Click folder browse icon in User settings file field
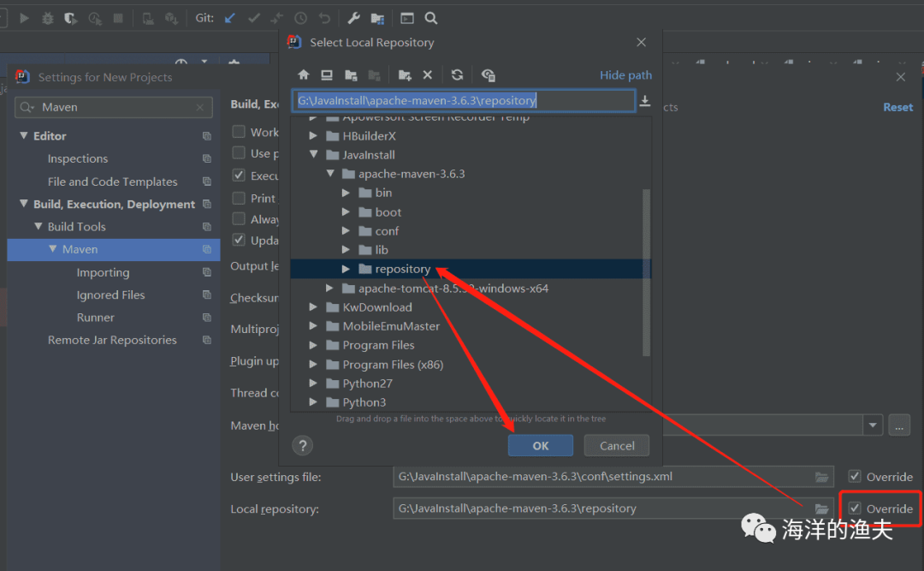924x571 pixels. tap(821, 477)
